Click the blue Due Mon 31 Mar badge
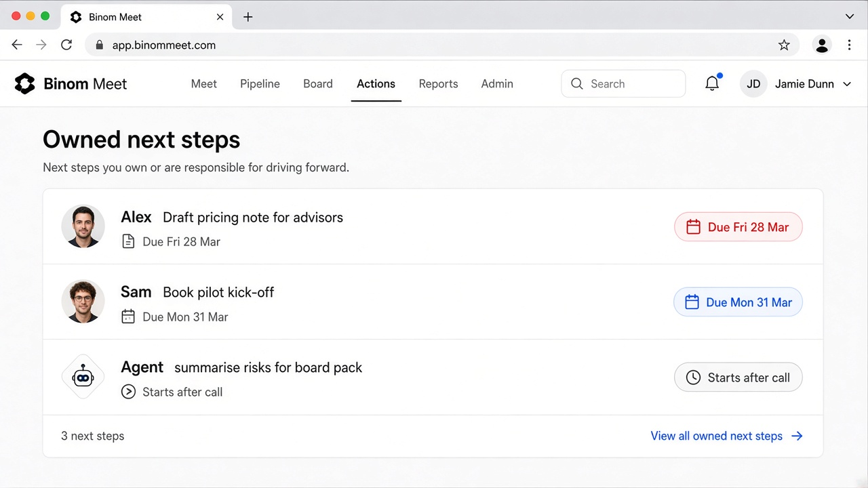 (738, 302)
